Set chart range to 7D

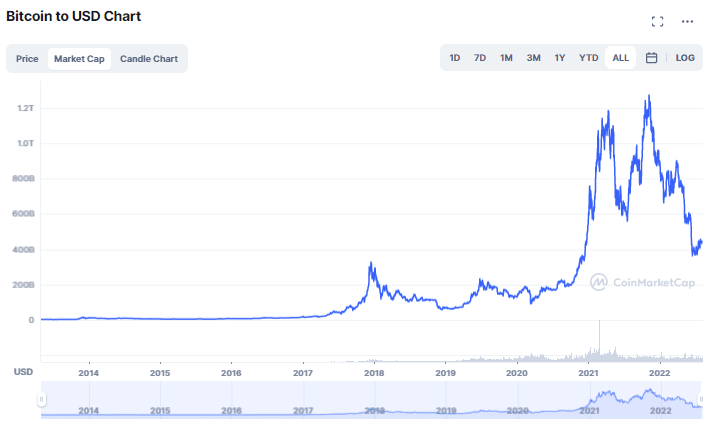480,58
